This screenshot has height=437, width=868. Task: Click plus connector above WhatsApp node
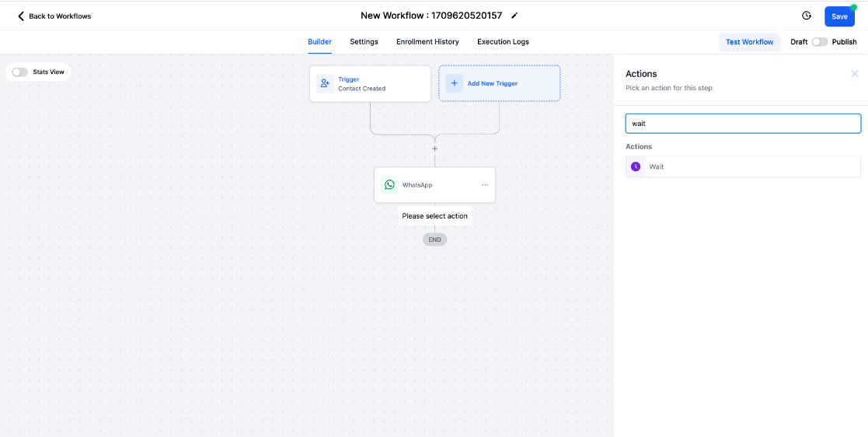click(434, 149)
